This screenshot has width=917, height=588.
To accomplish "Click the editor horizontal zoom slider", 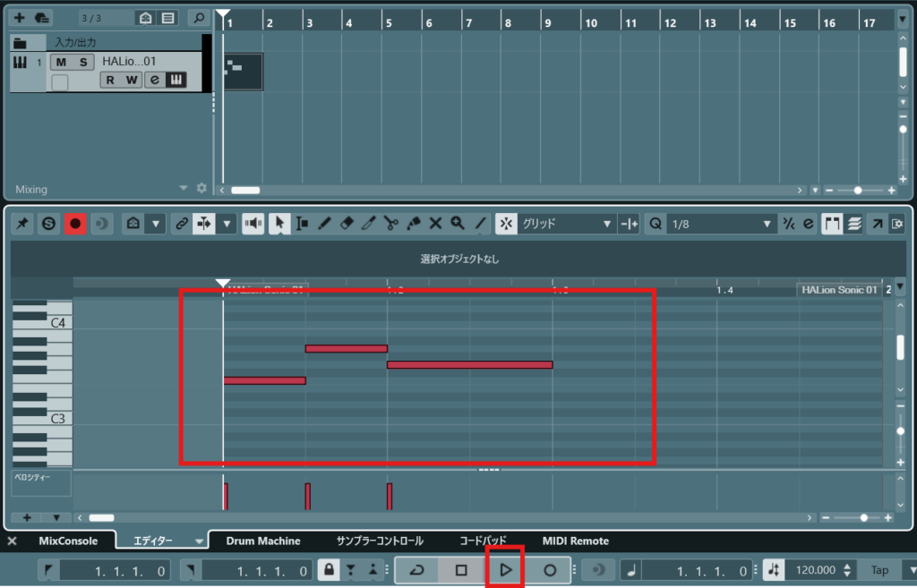I will pyautogui.click(x=863, y=517).
